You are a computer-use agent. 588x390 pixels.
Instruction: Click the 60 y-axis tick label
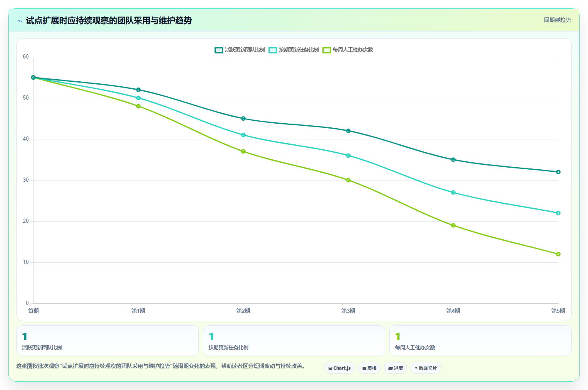tap(26, 57)
